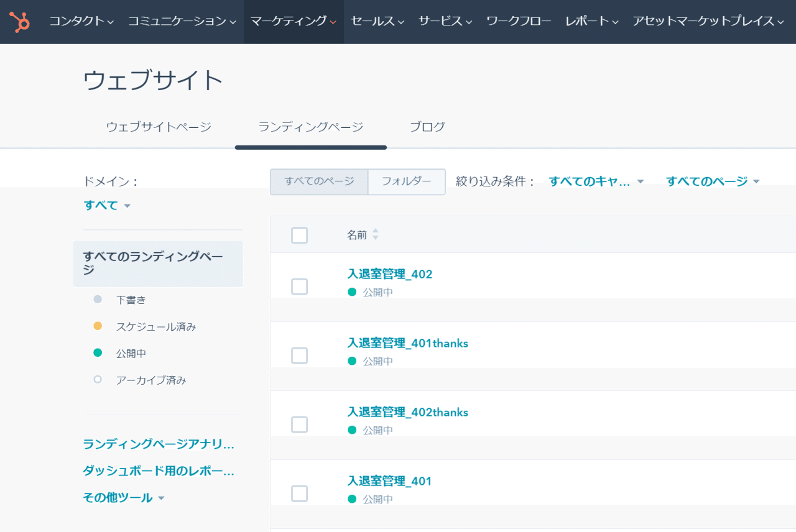
Task: Open the アセットマーケットプレイス menu
Action: pyautogui.click(x=708, y=22)
